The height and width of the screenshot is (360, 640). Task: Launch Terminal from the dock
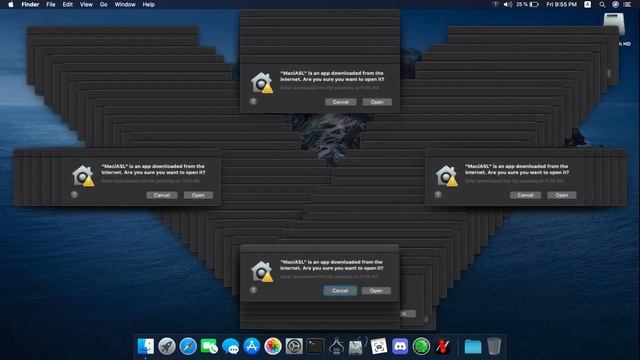(315, 347)
